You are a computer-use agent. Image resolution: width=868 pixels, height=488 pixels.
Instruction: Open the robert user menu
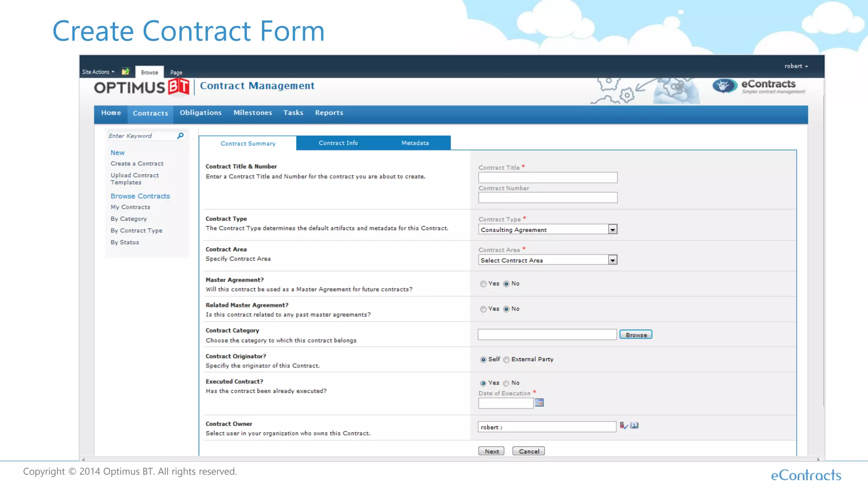pos(796,66)
